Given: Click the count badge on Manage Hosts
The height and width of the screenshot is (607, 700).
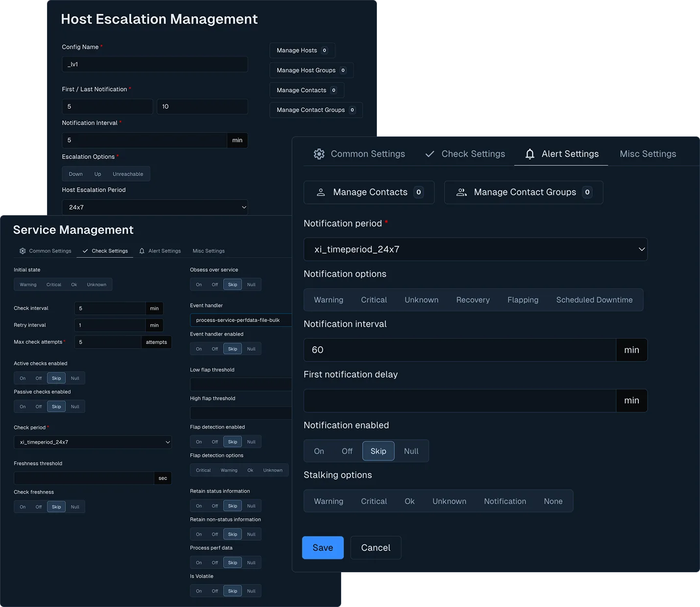Looking at the screenshot, I should (x=325, y=50).
